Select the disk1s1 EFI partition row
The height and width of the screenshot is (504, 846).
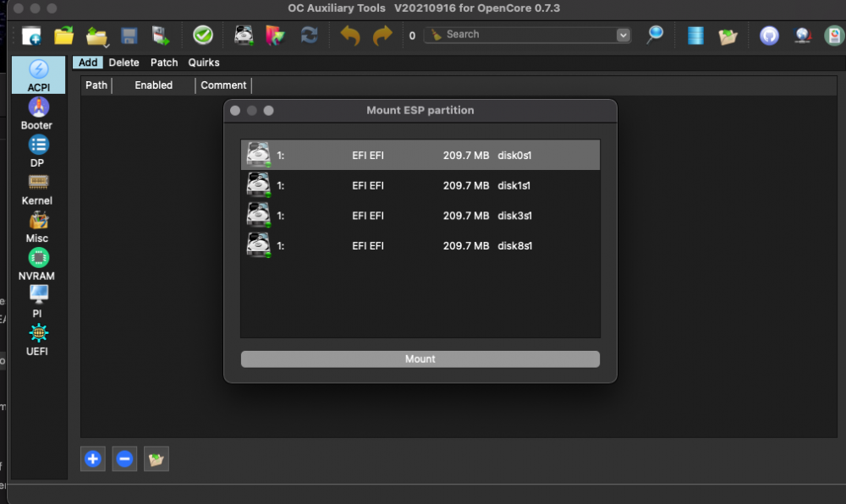point(420,185)
